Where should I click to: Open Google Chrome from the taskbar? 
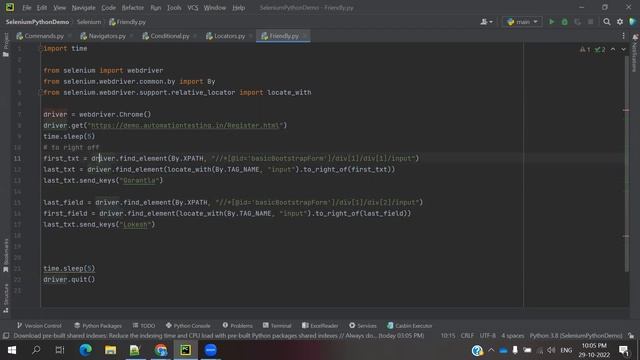pos(161,350)
